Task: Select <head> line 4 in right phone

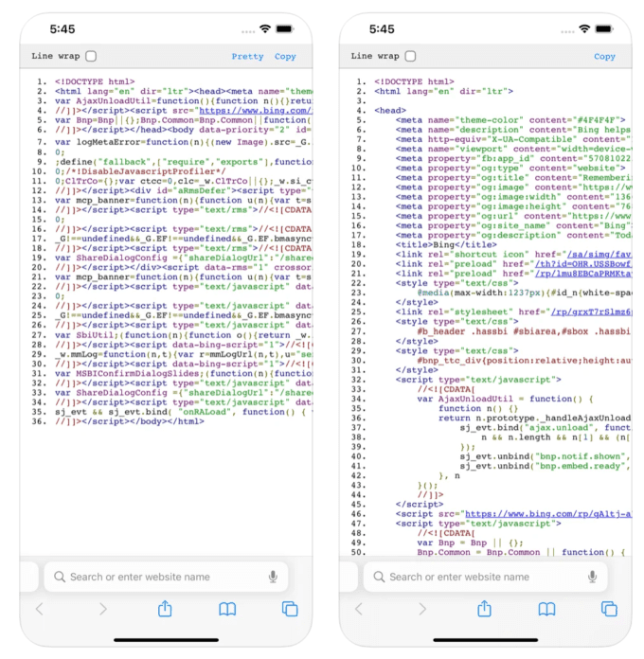Action: tap(390, 111)
